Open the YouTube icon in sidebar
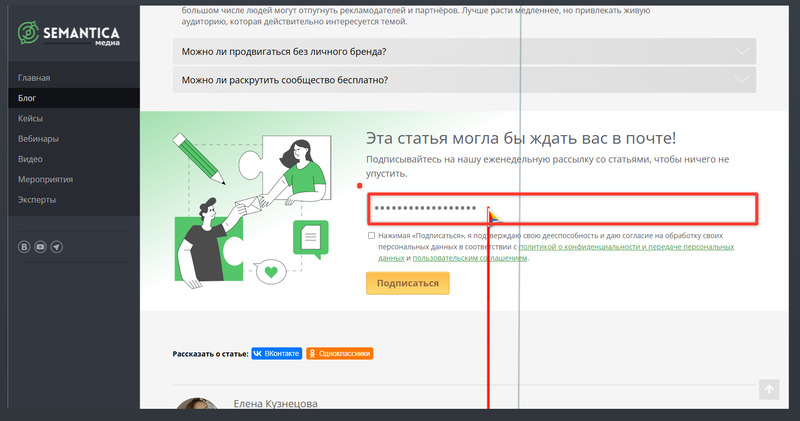The height and width of the screenshot is (421, 800). pyautogui.click(x=40, y=247)
